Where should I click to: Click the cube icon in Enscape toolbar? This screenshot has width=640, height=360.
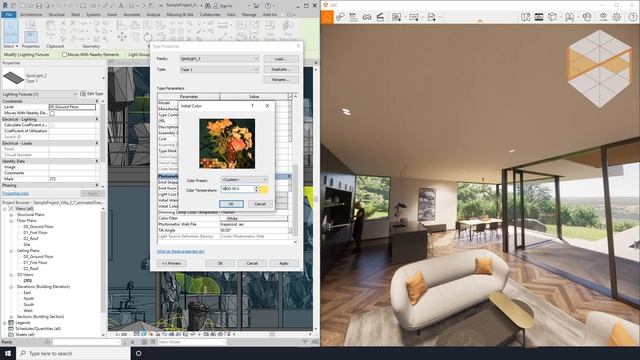pos(552,17)
